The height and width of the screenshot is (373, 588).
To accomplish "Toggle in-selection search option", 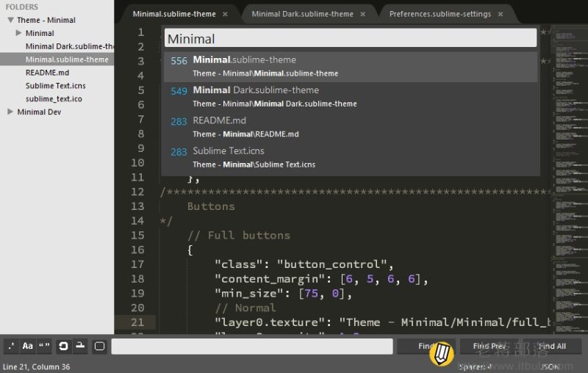I will pyautogui.click(x=80, y=346).
